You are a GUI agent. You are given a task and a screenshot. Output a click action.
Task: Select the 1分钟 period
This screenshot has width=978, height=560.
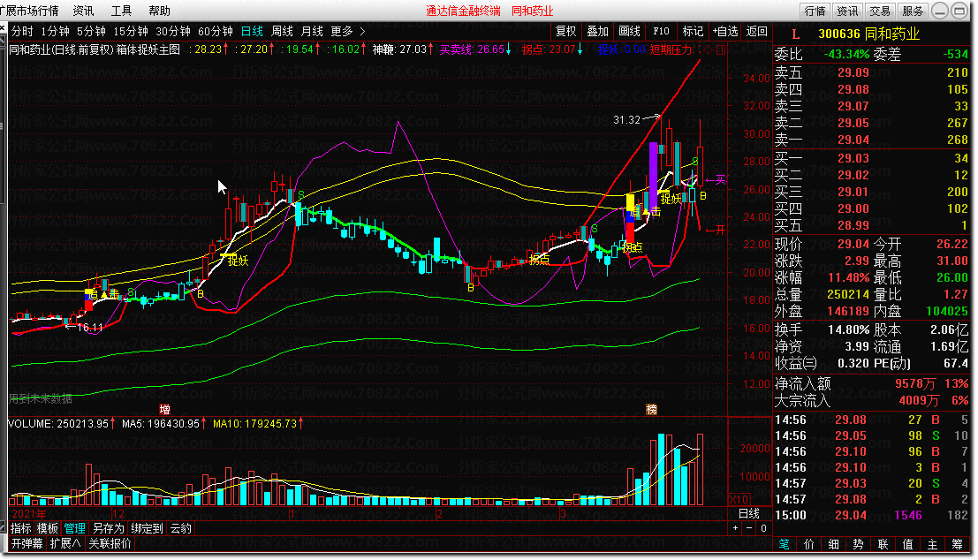(x=55, y=31)
